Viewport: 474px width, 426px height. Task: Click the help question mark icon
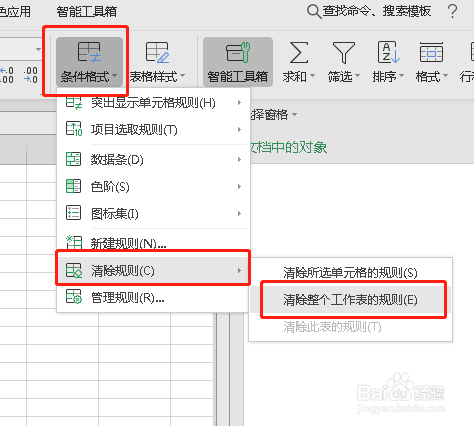click(x=452, y=12)
